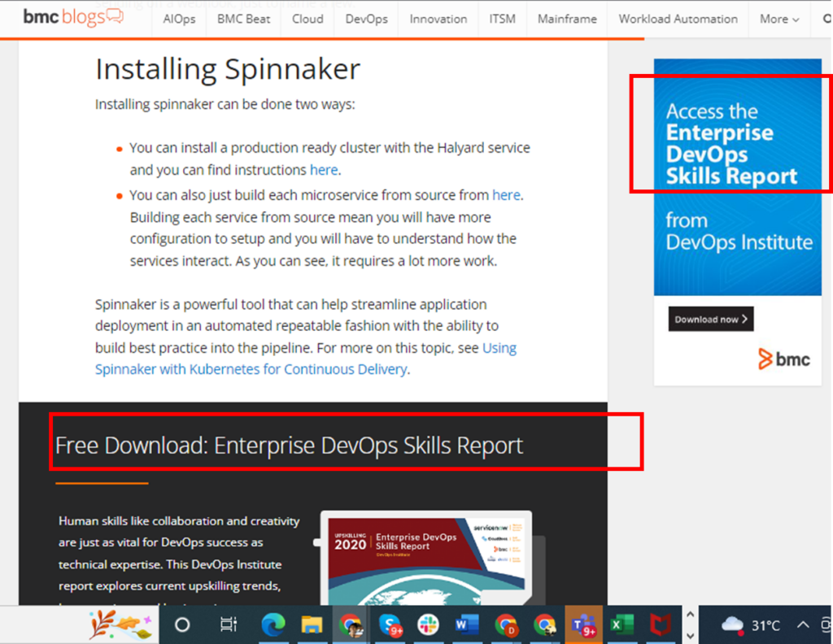Open the 31°C weather widget
Viewport: 833px width, 644px height.
tap(751, 624)
